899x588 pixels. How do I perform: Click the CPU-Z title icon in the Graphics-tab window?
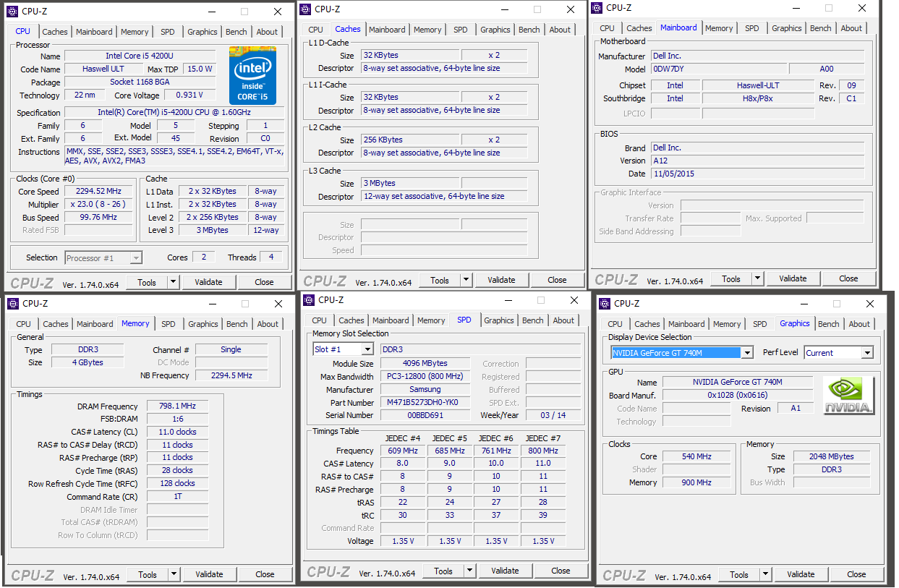coord(605,304)
